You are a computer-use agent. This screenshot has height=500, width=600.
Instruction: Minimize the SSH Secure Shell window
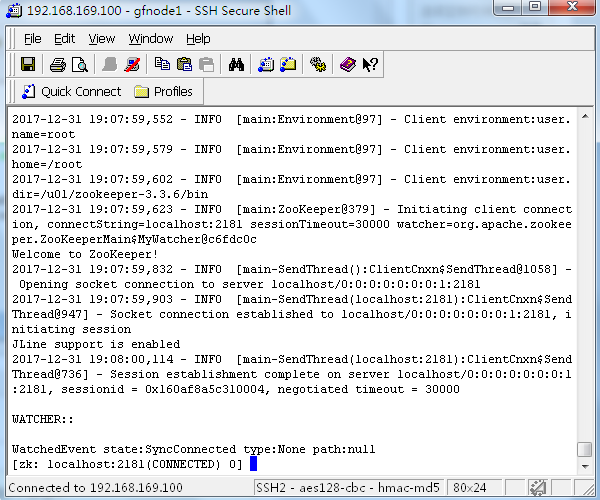click(x=508, y=7)
